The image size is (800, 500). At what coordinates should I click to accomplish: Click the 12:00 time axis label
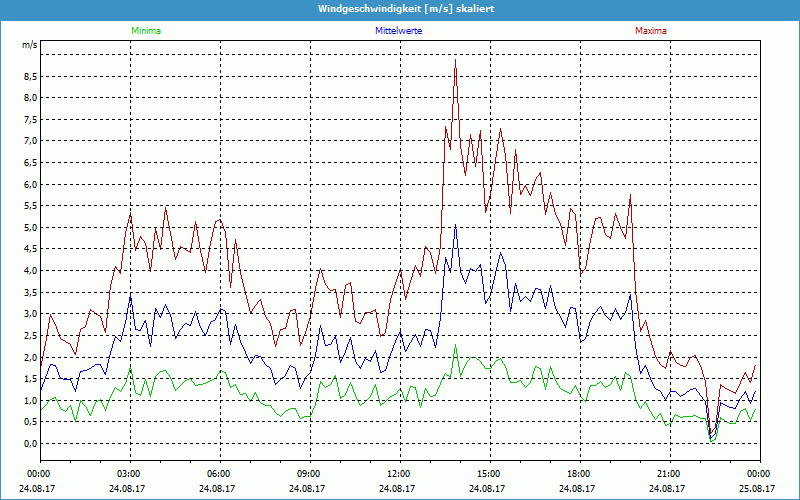click(399, 474)
